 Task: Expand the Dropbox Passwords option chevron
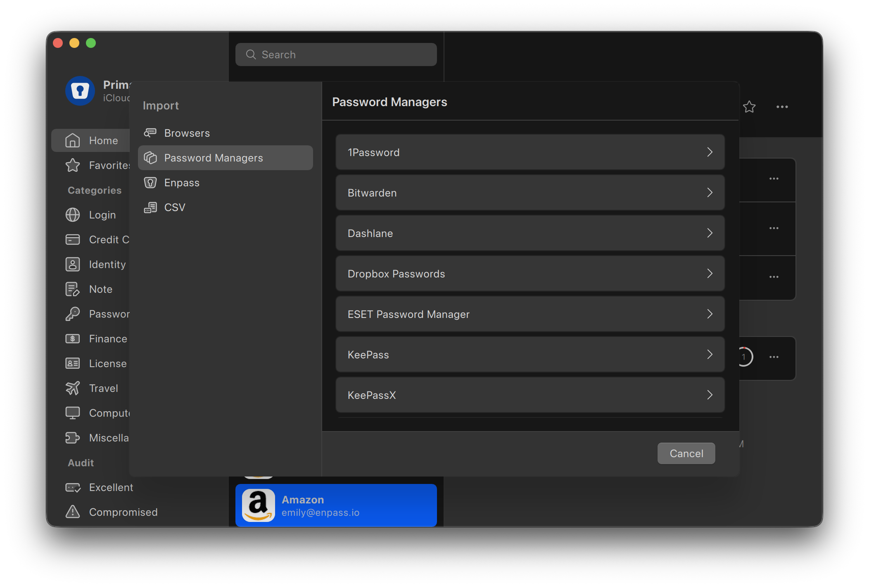(710, 274)
